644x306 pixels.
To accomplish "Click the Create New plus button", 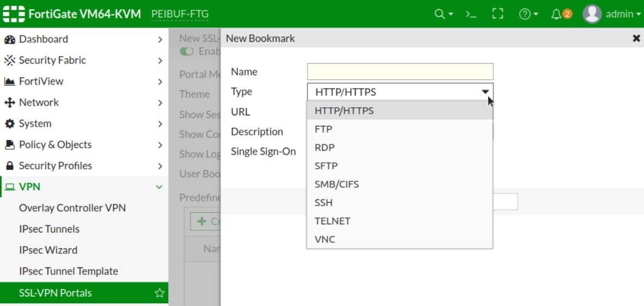I will pyautogui.click(x=206, y=222).
